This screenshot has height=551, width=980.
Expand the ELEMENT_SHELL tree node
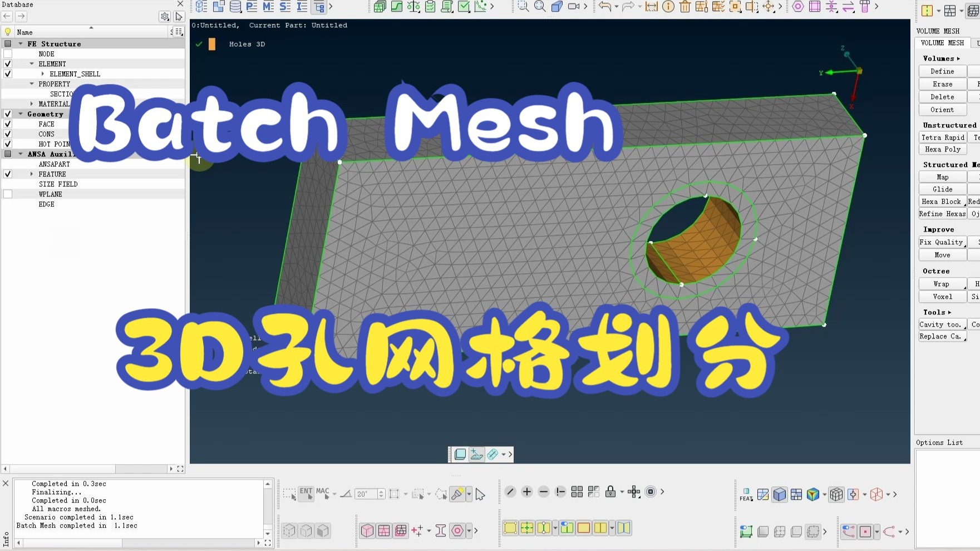pyautogui.click(x=43, y=74)
